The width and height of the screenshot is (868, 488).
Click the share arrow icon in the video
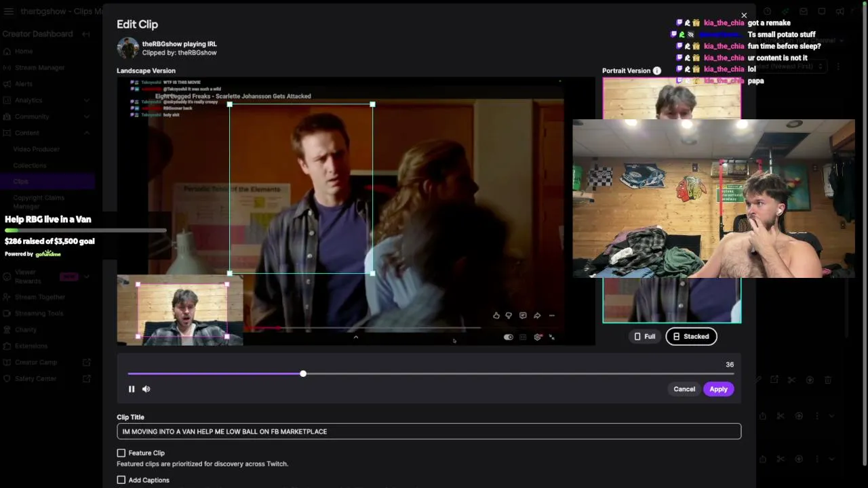(537, 315)
